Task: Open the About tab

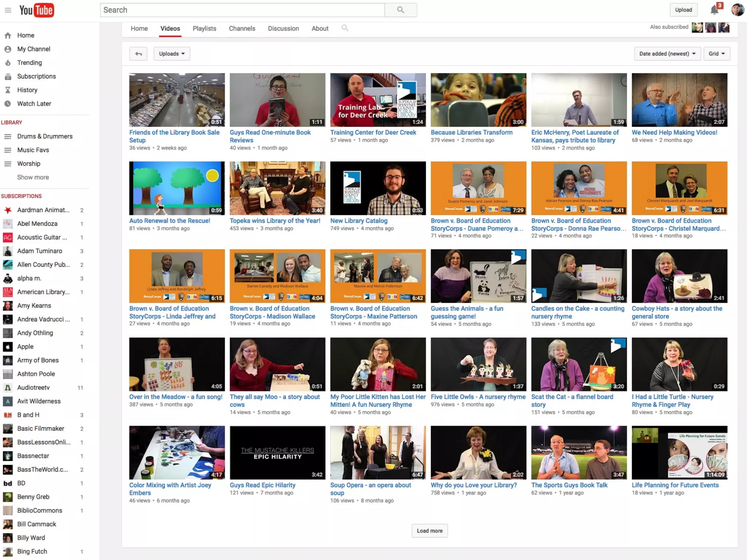Action: point(320,28)
